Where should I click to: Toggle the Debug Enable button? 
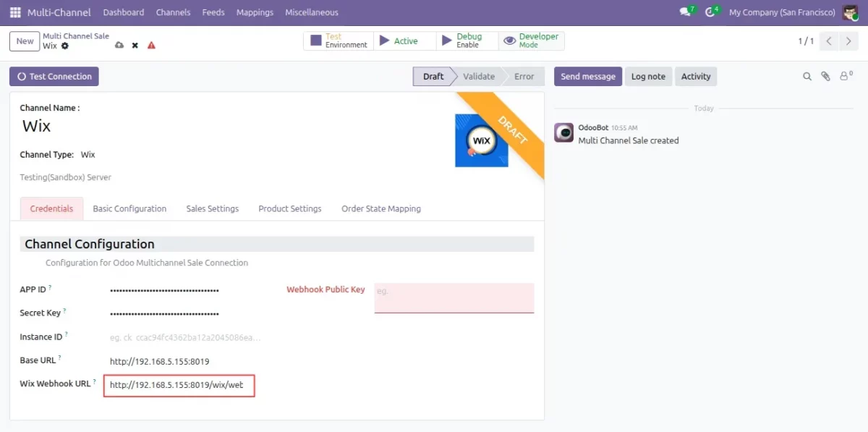pyautogui.click(x=467, y=41)
